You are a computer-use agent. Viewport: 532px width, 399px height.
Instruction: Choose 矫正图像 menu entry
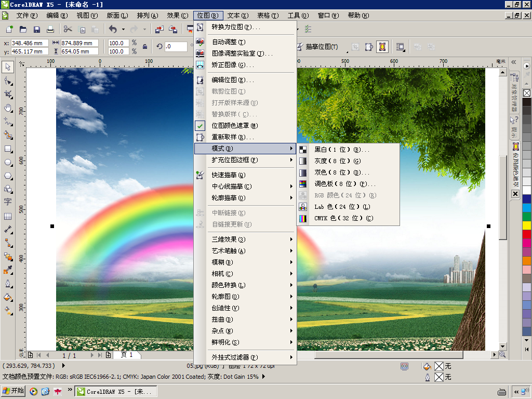[x=245, y=65]
